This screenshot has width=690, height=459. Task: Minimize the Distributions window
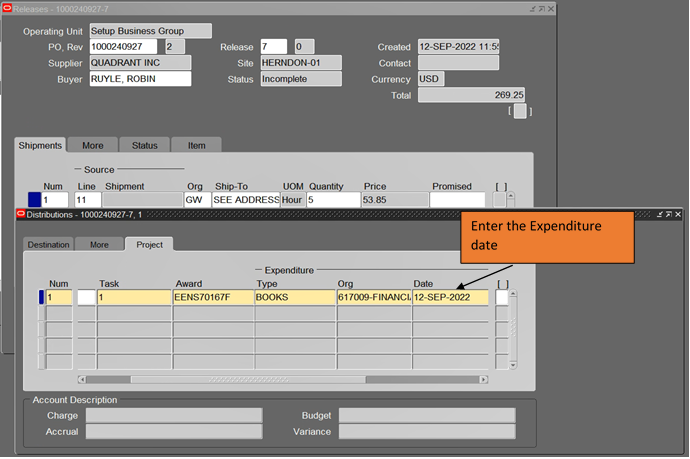click(660, 214)
